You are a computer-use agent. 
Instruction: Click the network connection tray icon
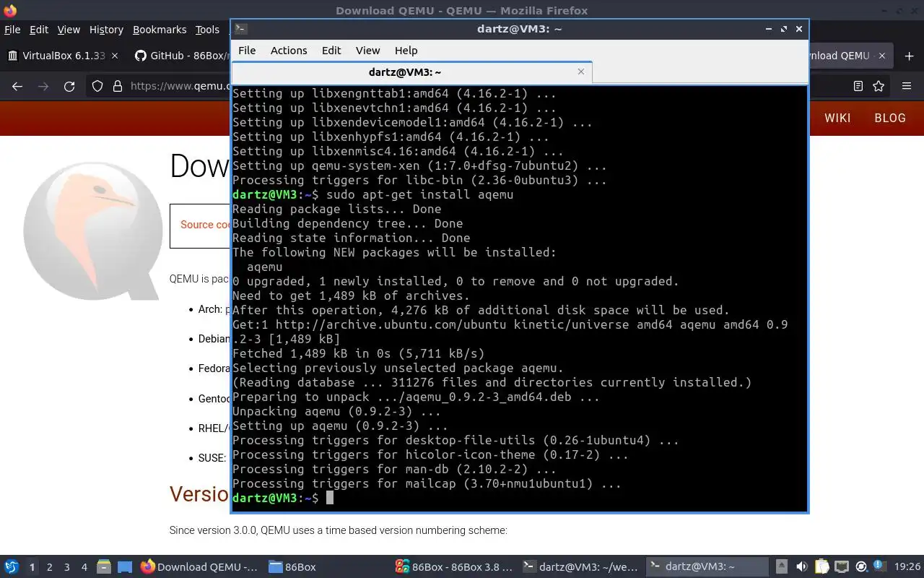(x=842, y=567)
